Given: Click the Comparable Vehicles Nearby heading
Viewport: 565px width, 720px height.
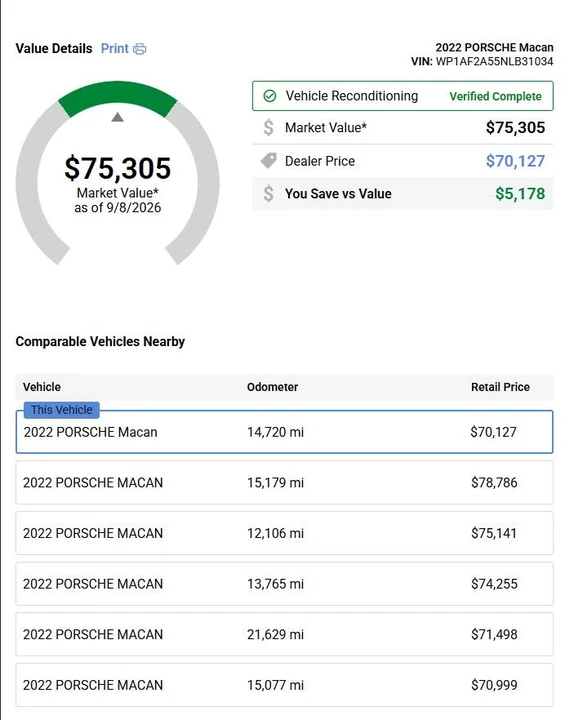Looking at the screenshot, I should 100,342.
